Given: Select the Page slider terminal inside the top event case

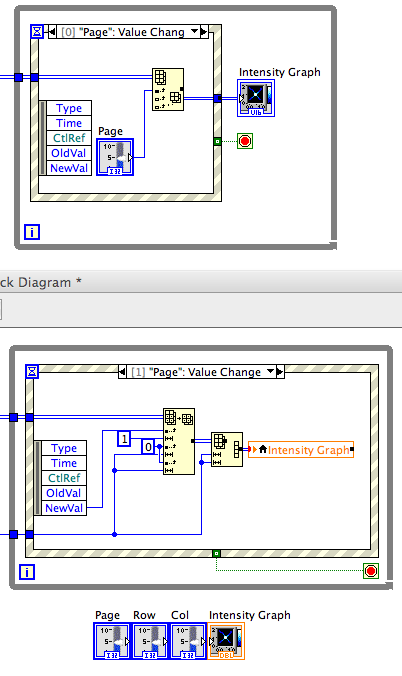Looking at the screenshot, I should [x=115, y=157].
